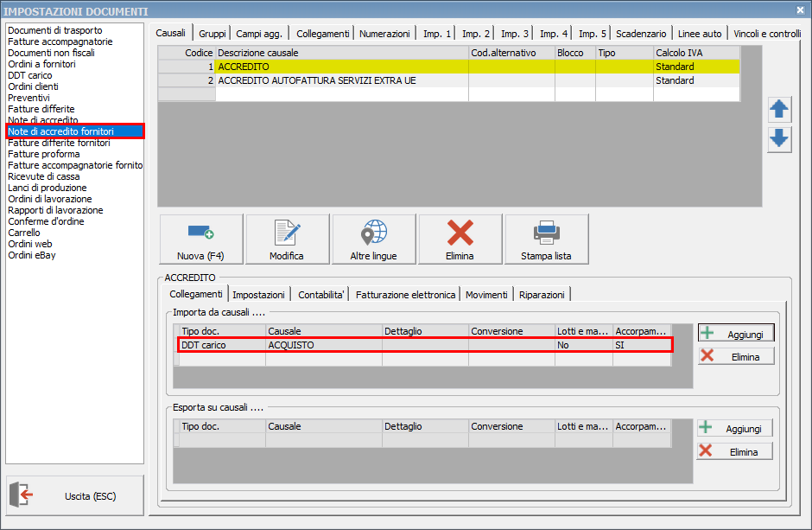
Task: Move causale down with blue down arrow
Action: [x=779, y=139]
